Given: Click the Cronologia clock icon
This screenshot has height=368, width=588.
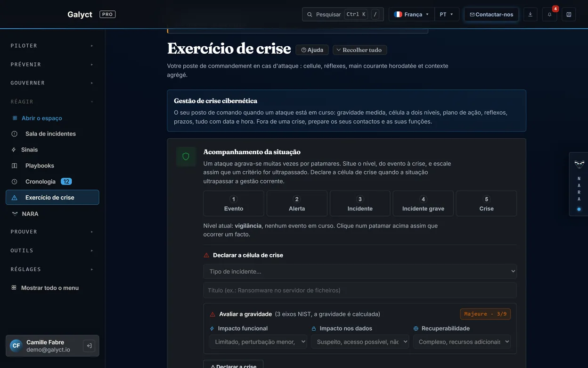Looking at the screenshot, I should (x=14, y=182).
